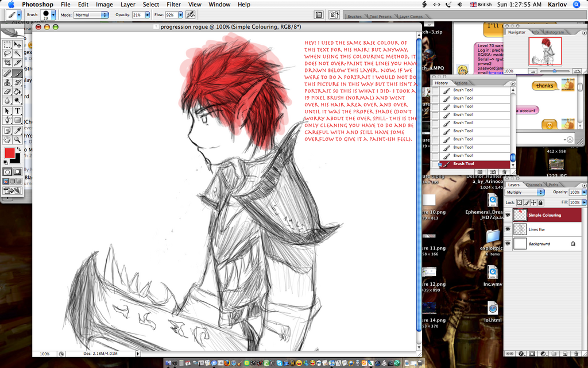Select the Slice tool
Screen dimensions: 588x368
tap(17, 62)
